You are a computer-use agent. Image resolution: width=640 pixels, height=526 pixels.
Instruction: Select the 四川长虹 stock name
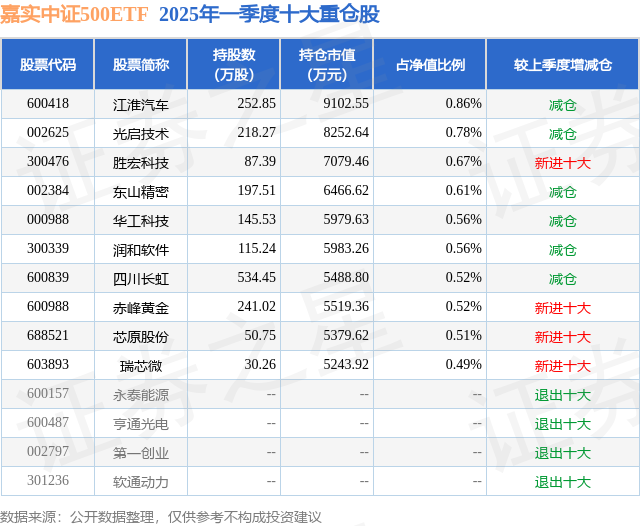[141, 279]
